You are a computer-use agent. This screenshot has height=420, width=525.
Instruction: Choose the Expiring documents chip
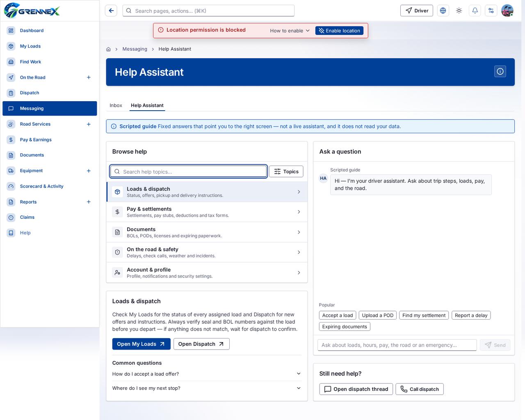(x=345, y=327)
